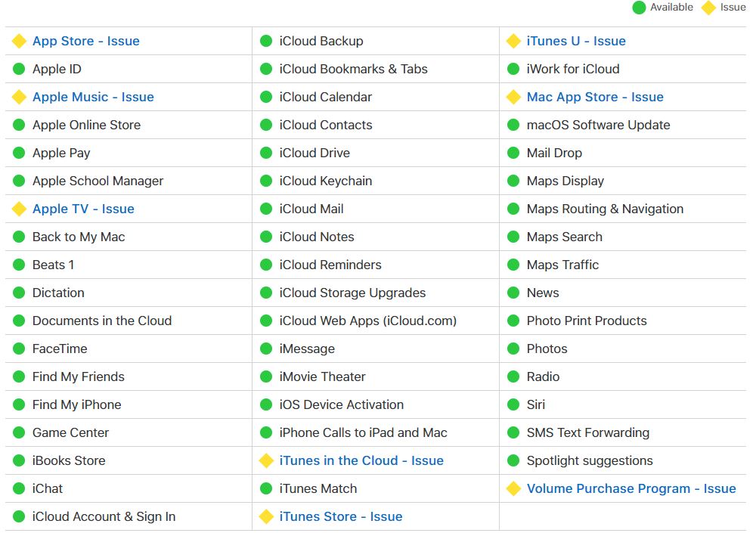Select the Find My iPhone text
The height and width of the screenshot is (533, 756).
(x=76, y=404)
